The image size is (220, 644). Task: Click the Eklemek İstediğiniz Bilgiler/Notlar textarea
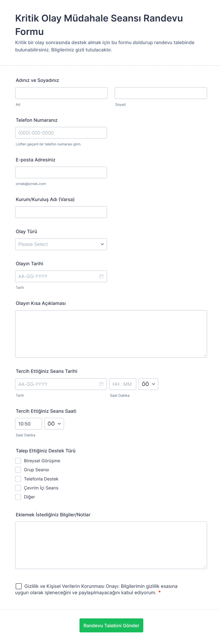[x=111, y=545]
